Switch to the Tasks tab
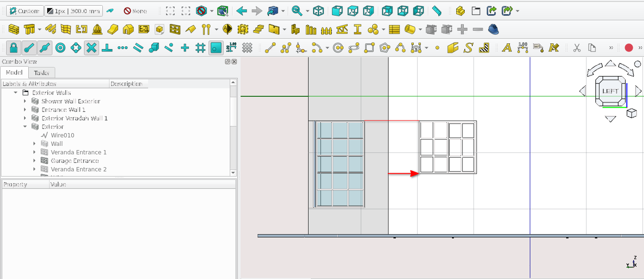Viewport: 644px width, 279px height. [42, 73]
